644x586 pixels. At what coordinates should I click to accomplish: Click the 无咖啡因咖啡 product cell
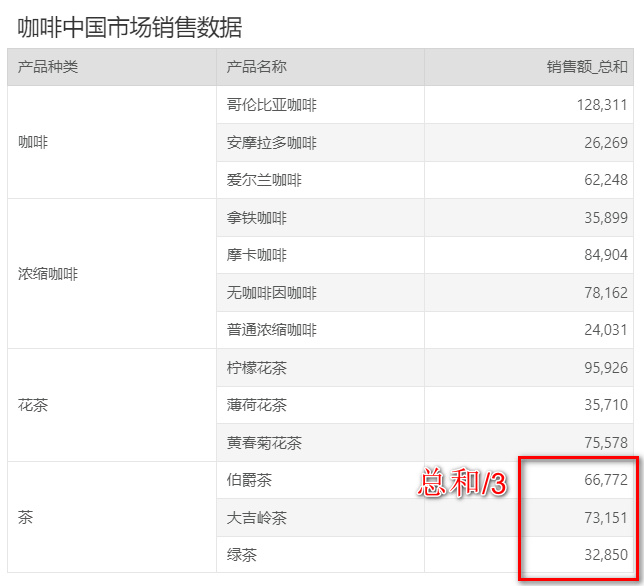point(272,293)
